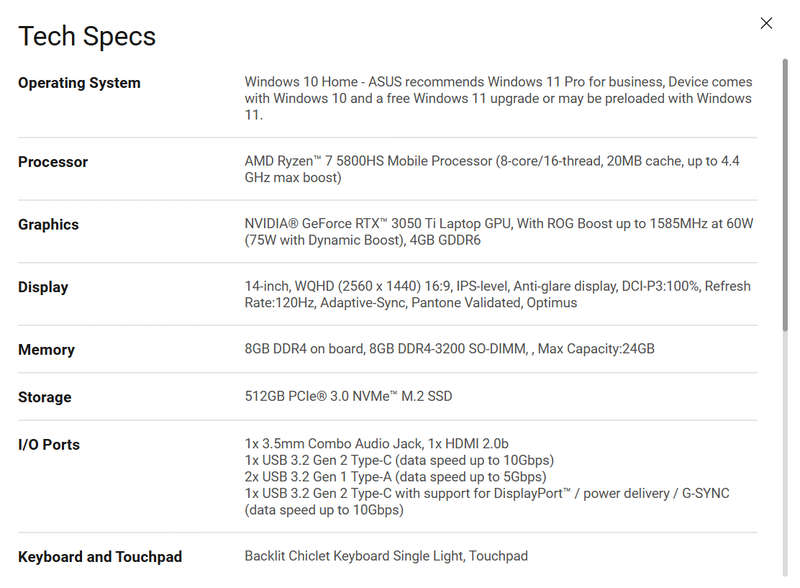Select the Memory label
Image resolution: width=800 pixels, height=588 pixels.
46,350
